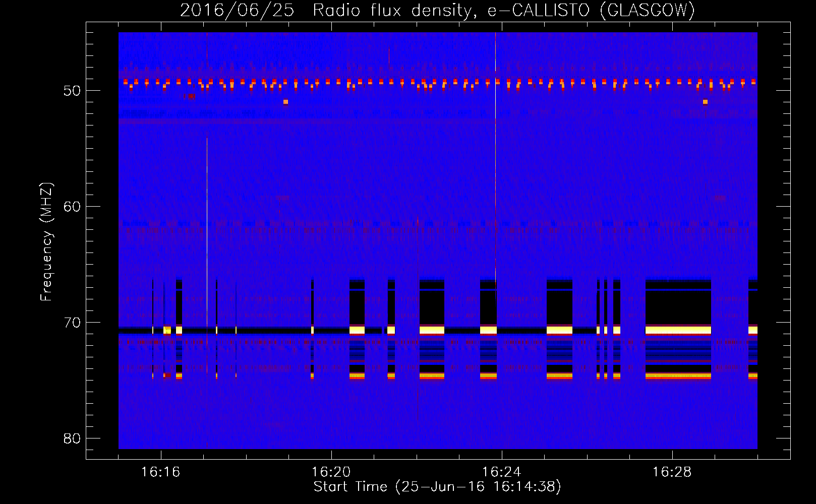Click the 16:20 time tick label

tap(331, 472)
